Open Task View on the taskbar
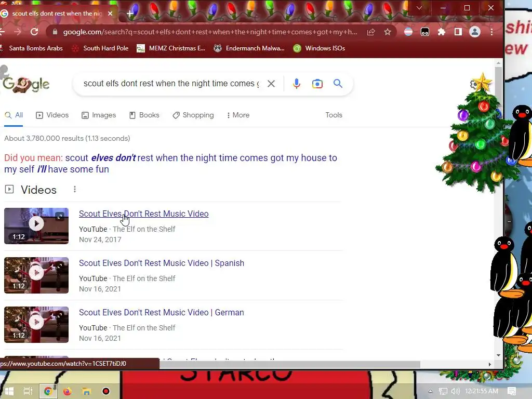Screen dimensions: 532x399 (28, 391)
